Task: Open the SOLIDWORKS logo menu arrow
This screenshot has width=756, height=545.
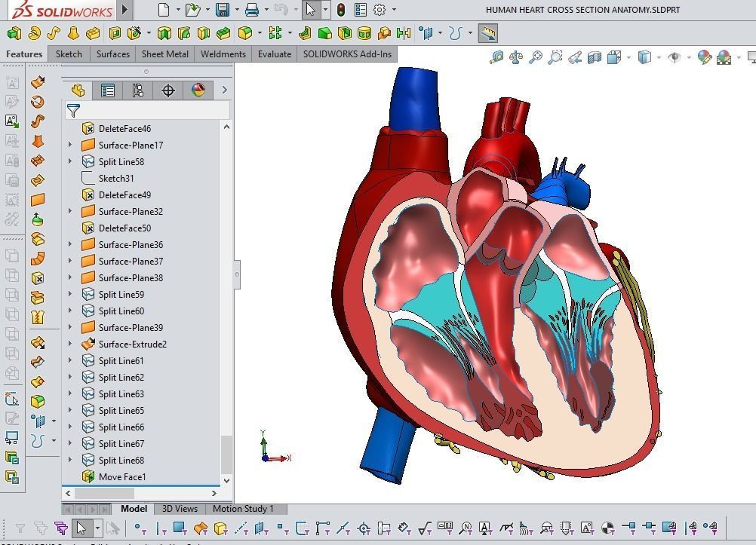Action: pos(125,10)
